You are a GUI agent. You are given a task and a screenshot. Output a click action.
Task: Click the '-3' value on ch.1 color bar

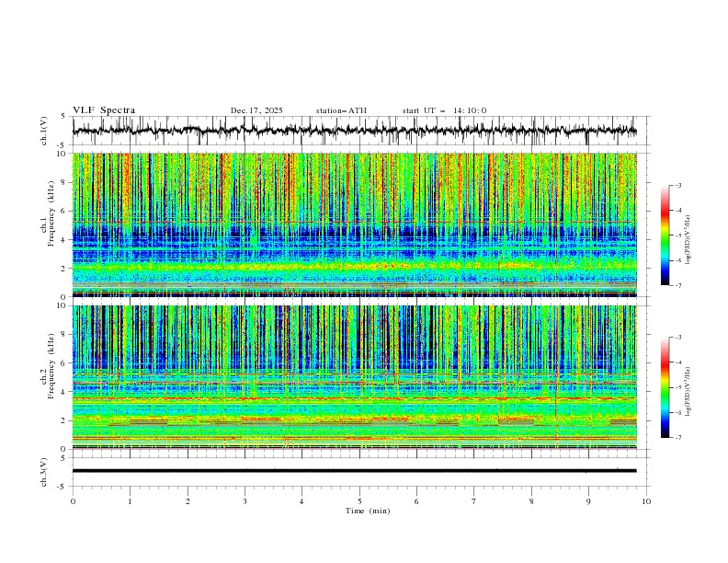point(677,185)
